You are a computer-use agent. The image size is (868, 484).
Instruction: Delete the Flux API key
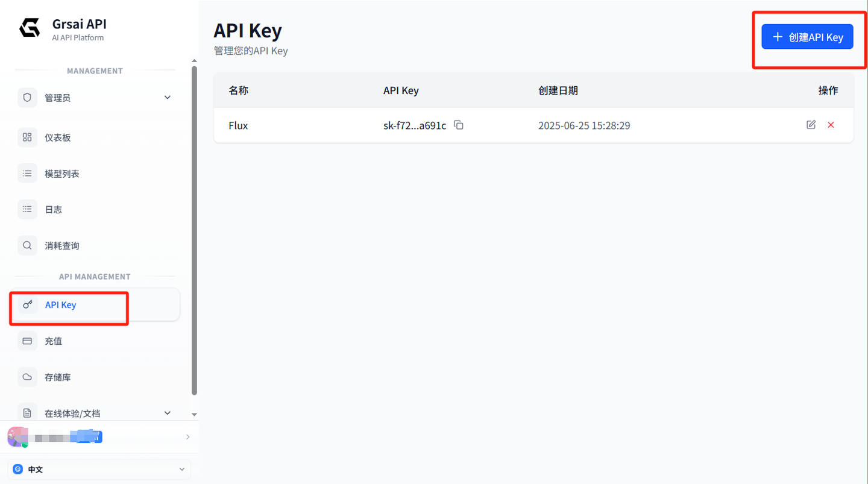point(831,125)
